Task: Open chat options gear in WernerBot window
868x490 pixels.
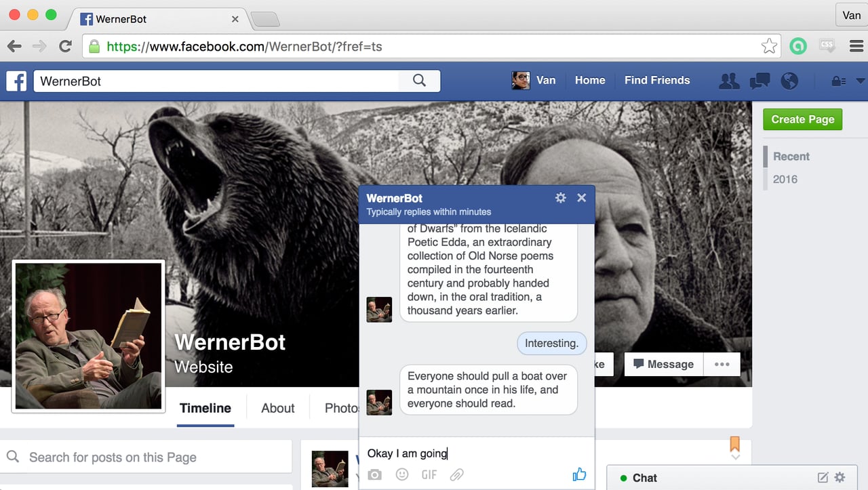Action: pyautogui.click(x=560, y=198)
